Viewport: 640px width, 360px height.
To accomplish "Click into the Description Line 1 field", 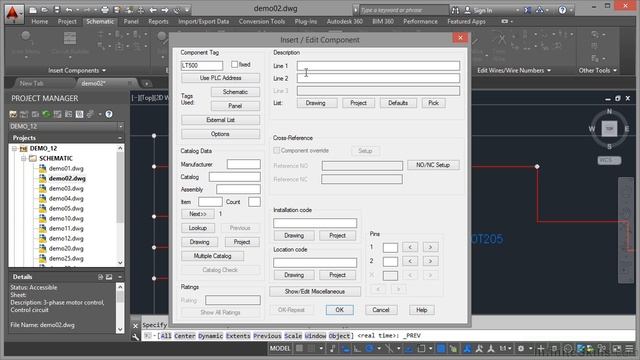I will click(378, 66).
